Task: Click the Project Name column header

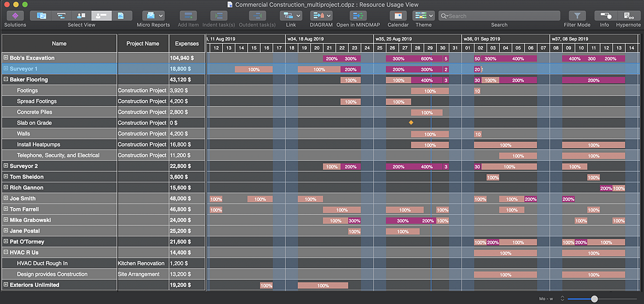Action: (x=143, y=44)
